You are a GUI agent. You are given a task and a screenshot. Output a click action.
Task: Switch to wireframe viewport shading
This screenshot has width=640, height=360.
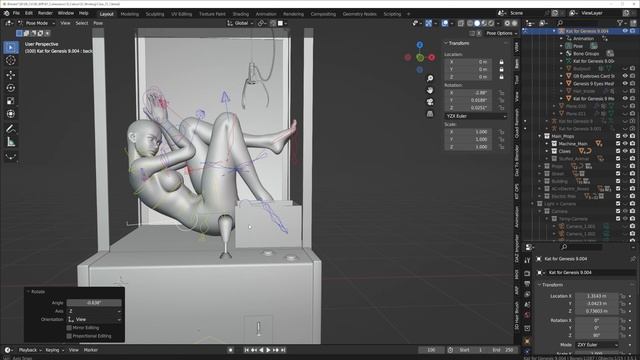(470, 23)
